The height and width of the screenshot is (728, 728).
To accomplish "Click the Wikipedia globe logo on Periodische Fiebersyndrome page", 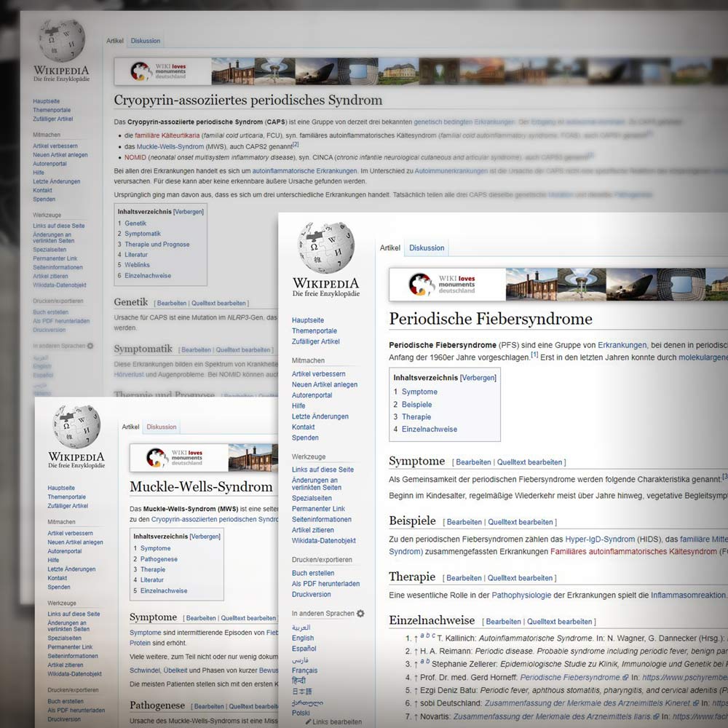I will click(x=325, y=248).
